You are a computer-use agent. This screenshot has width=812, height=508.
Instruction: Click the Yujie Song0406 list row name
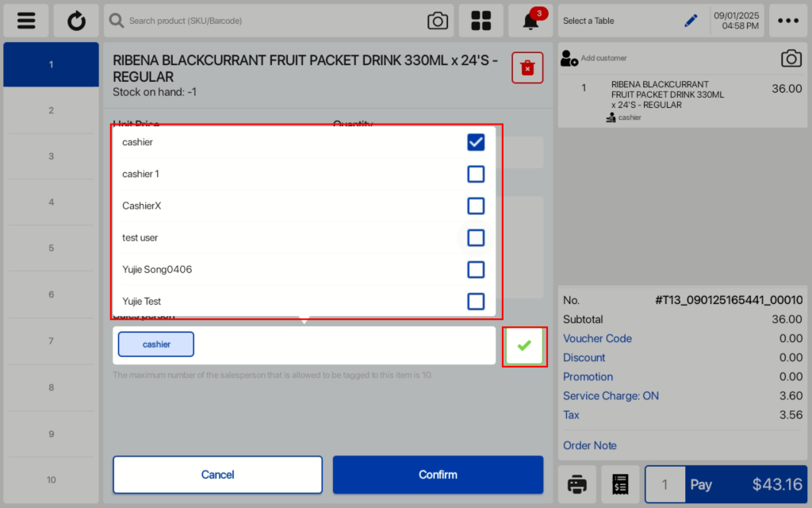coord(157,270)
